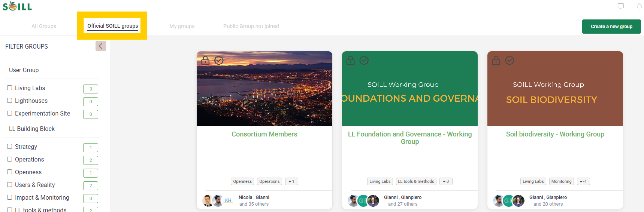This screenshot has width=644, height=212.
Task: Click lock icon on Soil Biodiversity card
Action: coord(496,60)
